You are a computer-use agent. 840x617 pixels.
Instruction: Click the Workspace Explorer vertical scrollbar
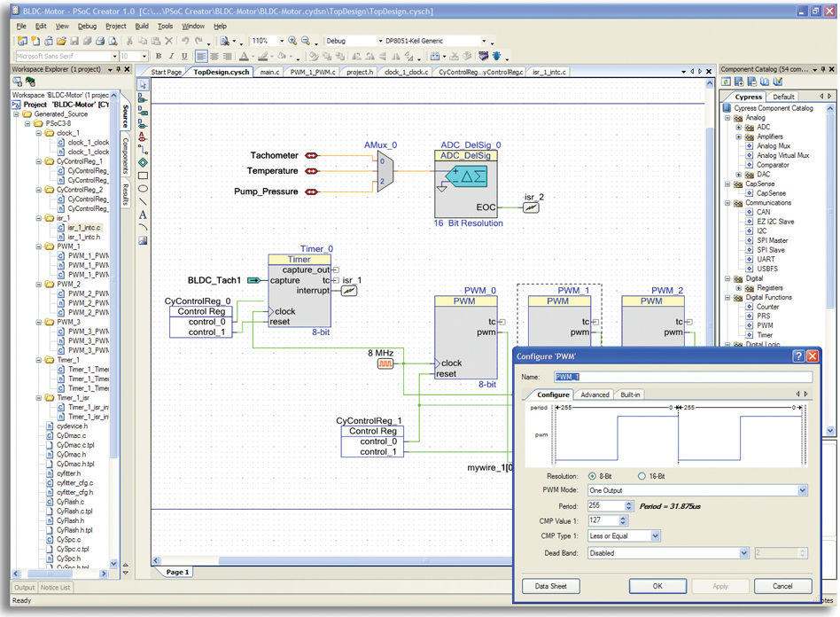click(x=113, y=328)
